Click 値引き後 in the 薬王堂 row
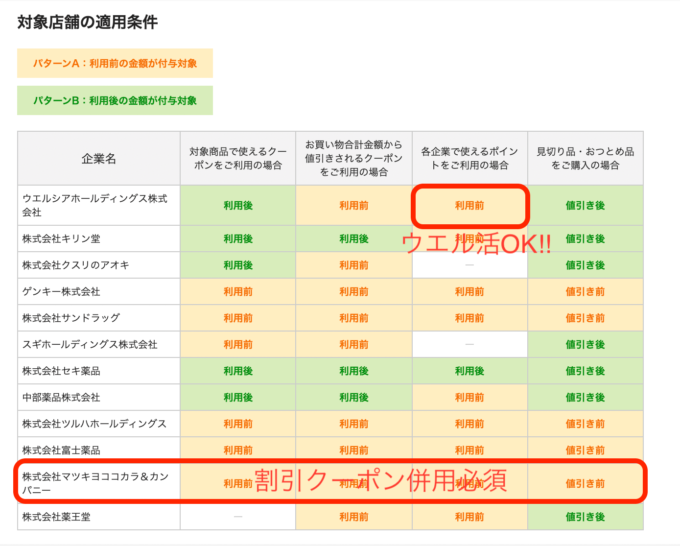Image resolution: width=680 pixels, height=546 pixels. (x=585, y=517)
